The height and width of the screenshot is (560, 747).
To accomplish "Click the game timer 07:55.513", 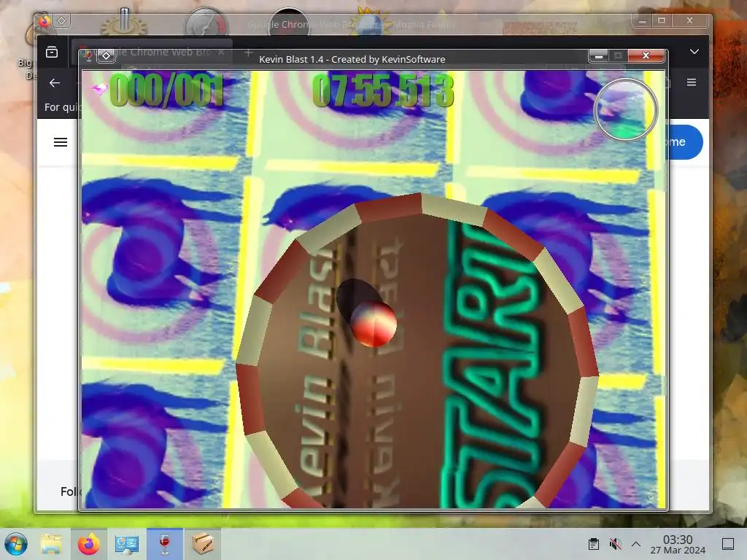I will click(x=383, y=90).
